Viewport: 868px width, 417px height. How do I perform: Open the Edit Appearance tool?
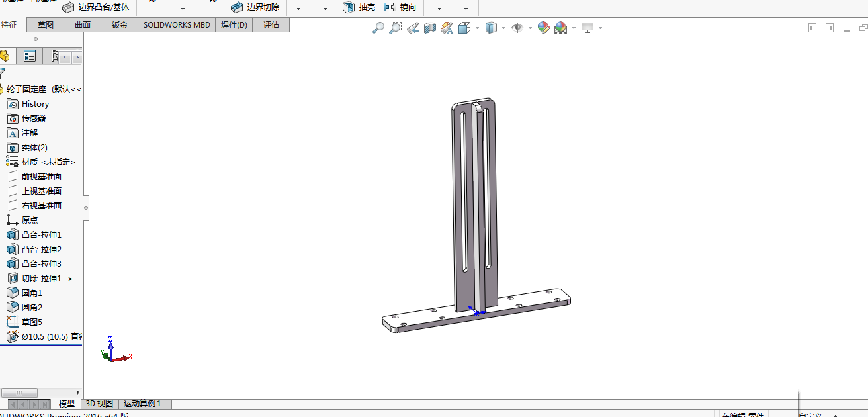tap(543, 28)
